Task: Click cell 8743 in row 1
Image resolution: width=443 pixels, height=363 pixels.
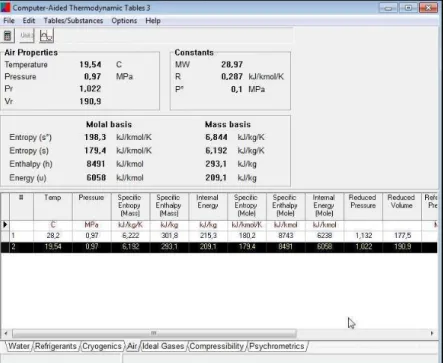Action: point(286,236)
